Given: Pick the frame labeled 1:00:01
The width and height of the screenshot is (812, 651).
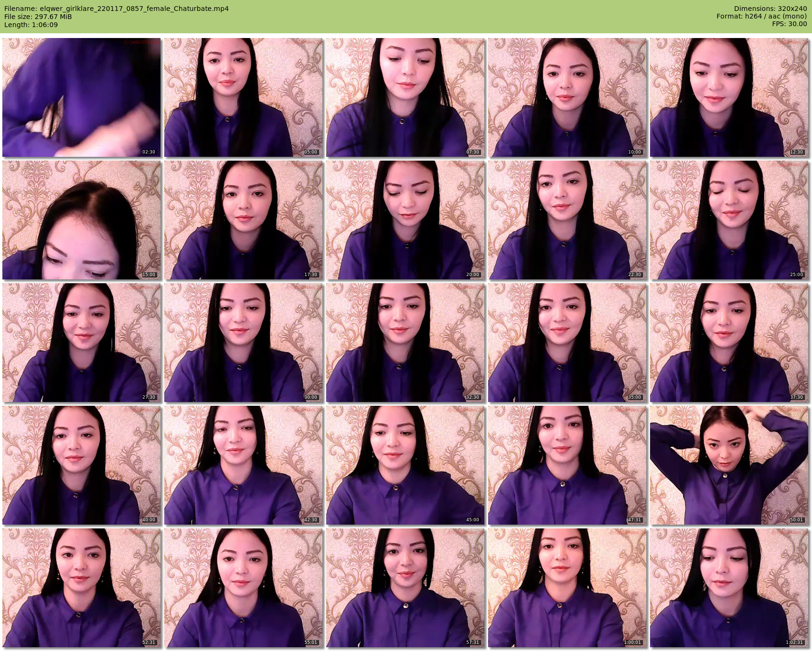Looking at the screenshot, I should pos(567,588).
